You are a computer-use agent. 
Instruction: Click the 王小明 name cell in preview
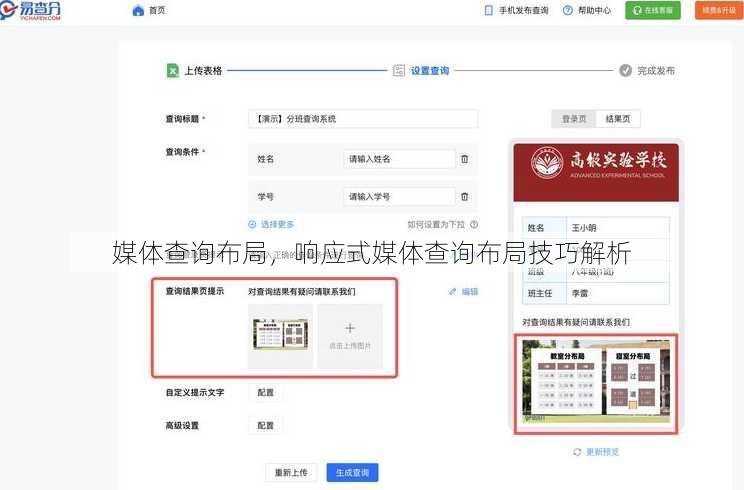click(618, 228)
